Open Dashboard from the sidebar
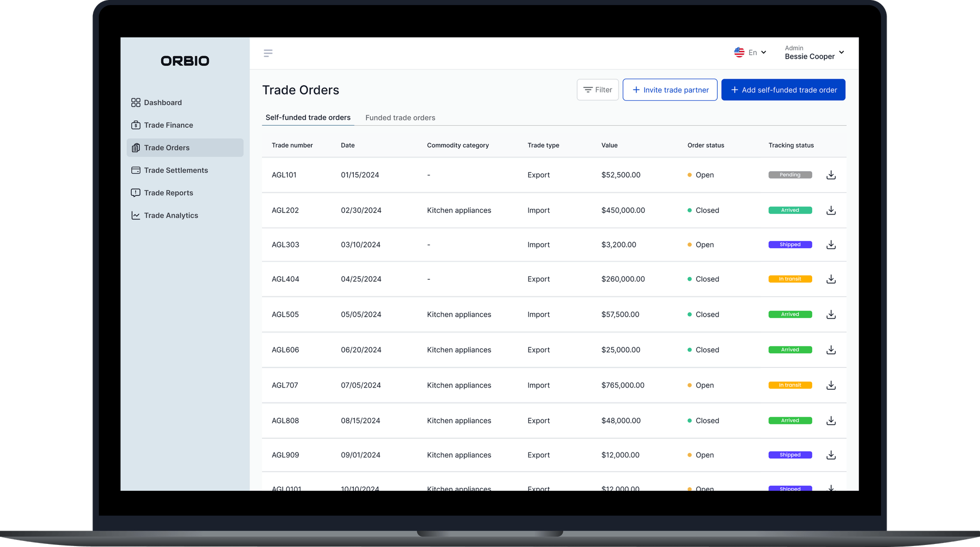Screen dimensions: 980x547 click(162, 103)
